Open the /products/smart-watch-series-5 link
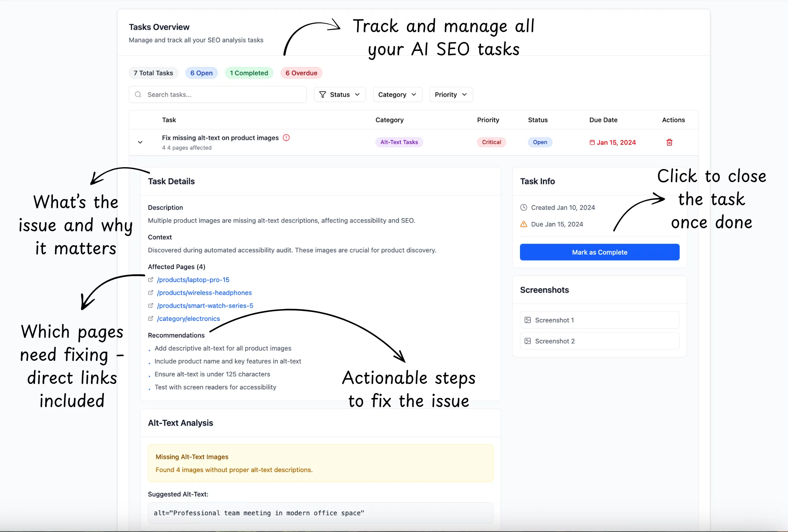Screen dimensions: 788x532 pyautogui.click(x=205, y=306)
